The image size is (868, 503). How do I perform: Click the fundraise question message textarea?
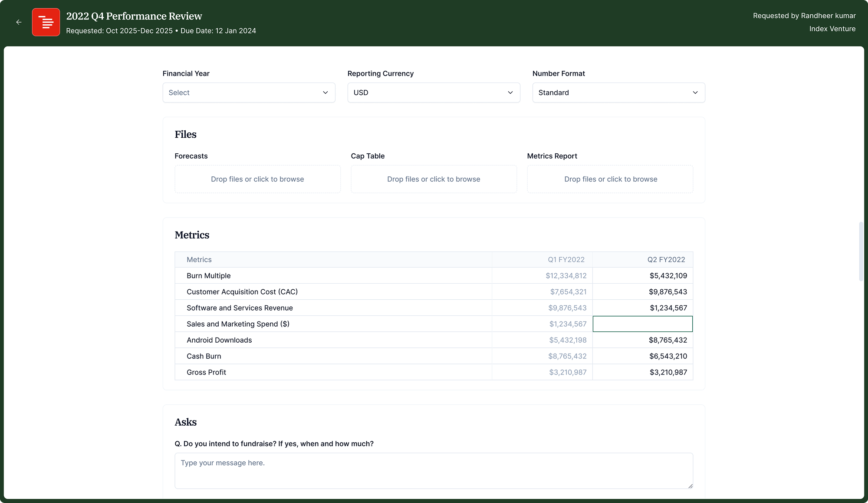point(434,471)
